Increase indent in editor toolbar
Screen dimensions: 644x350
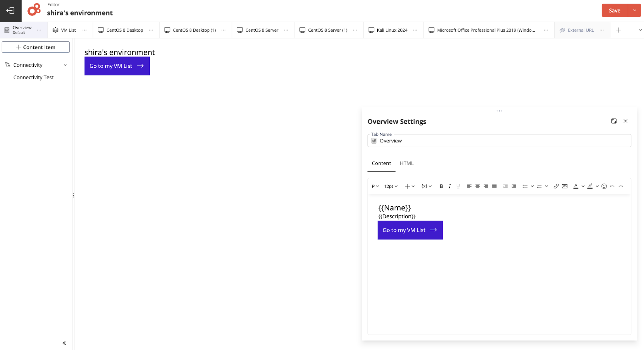click(x=514, y=186)
